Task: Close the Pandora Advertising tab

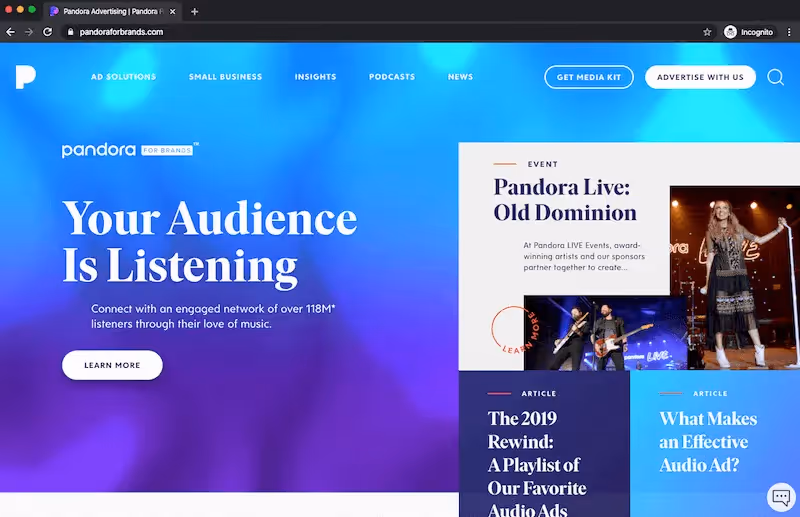Action: tap(172, 11)
